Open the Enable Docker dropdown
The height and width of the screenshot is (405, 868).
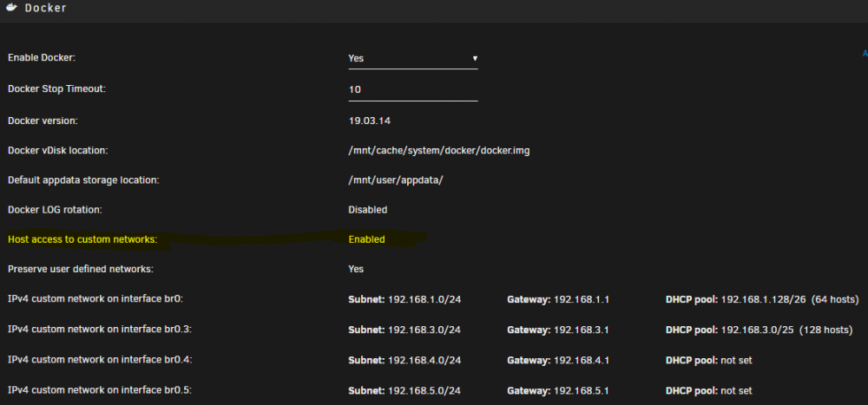[413, 58]
